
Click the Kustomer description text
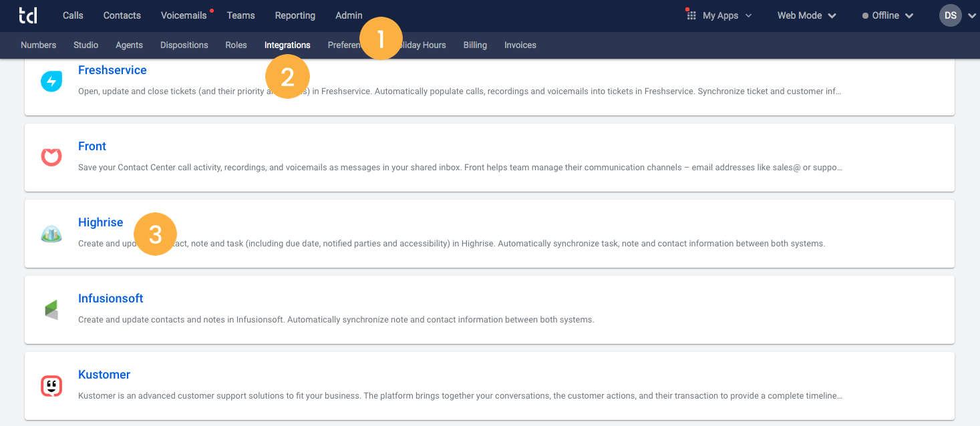(460, 396)
